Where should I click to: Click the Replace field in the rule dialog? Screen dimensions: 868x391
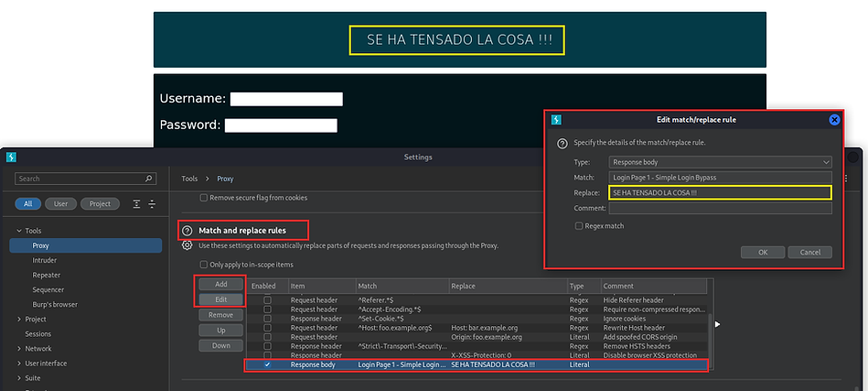[x=720, y=192]
